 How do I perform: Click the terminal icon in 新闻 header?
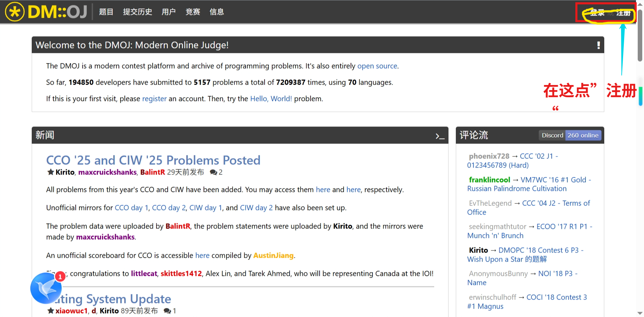click(440, 136)
